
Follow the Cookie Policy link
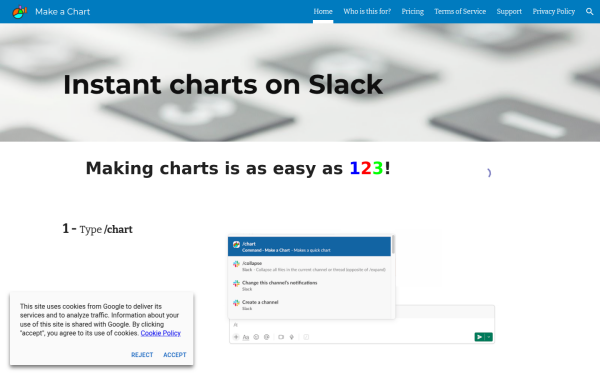click(x=161, y=333)
